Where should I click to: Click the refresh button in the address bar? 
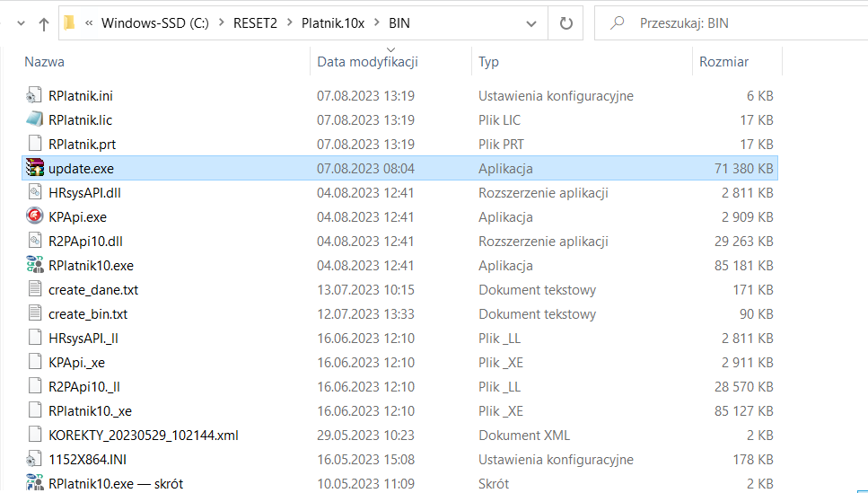click(566, 23)
